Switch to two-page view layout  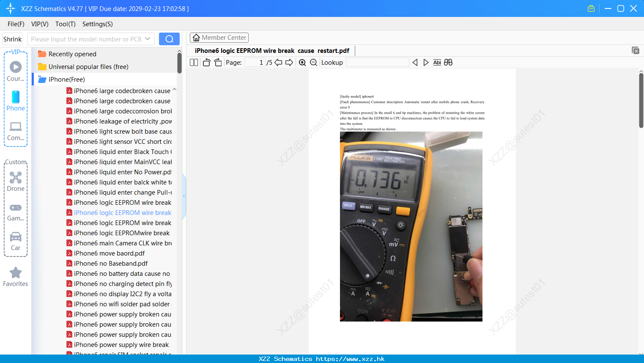coord(194,63)
